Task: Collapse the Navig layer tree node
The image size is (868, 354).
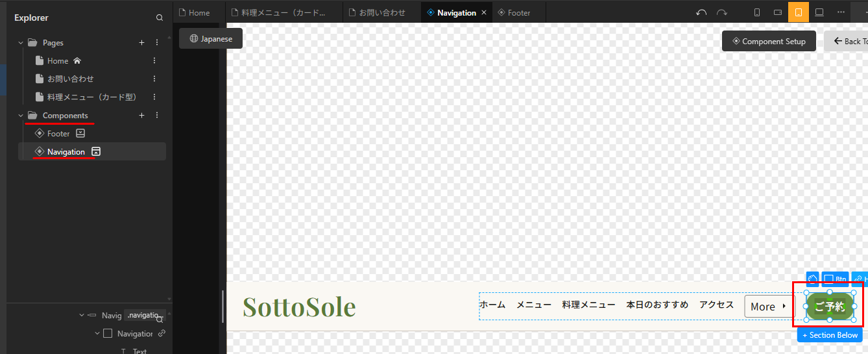Action: 81,315
